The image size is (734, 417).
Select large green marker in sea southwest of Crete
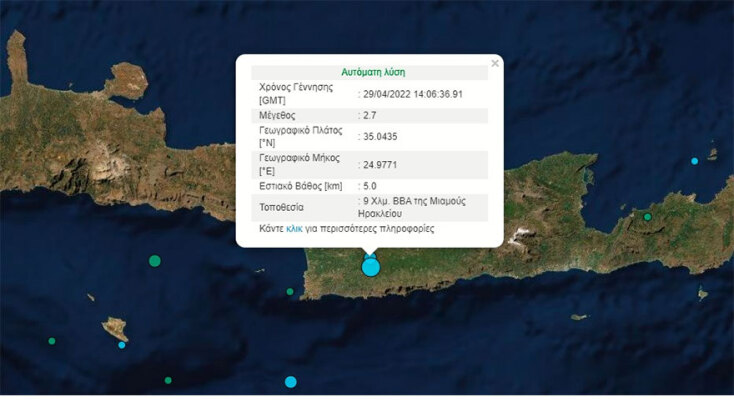(155, 261)
